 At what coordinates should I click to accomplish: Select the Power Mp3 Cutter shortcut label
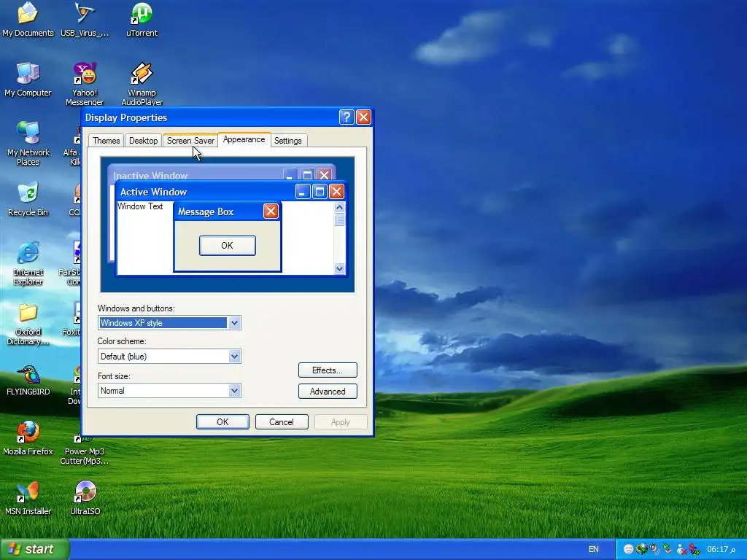(85, 456)
